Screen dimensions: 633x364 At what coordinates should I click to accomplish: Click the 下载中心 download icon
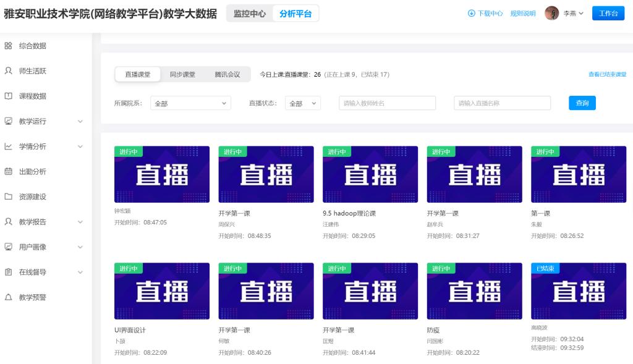(x=471, y=14)
